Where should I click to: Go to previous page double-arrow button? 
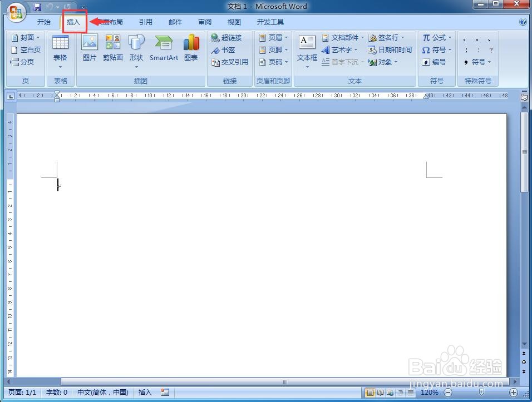[x=524, y=353]
